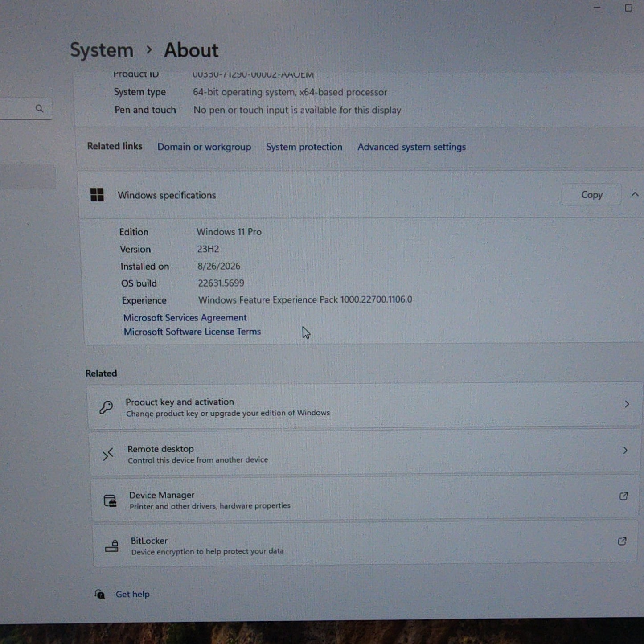Go back to System breadcrumb
Image resolution: width=644 pixels, height=644 pixels.
(102, 50)
